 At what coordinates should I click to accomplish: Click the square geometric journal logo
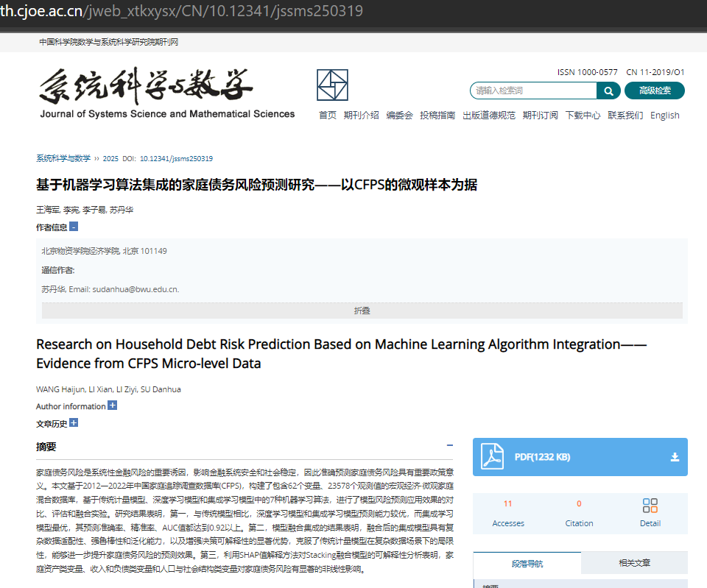click(332, 85)
